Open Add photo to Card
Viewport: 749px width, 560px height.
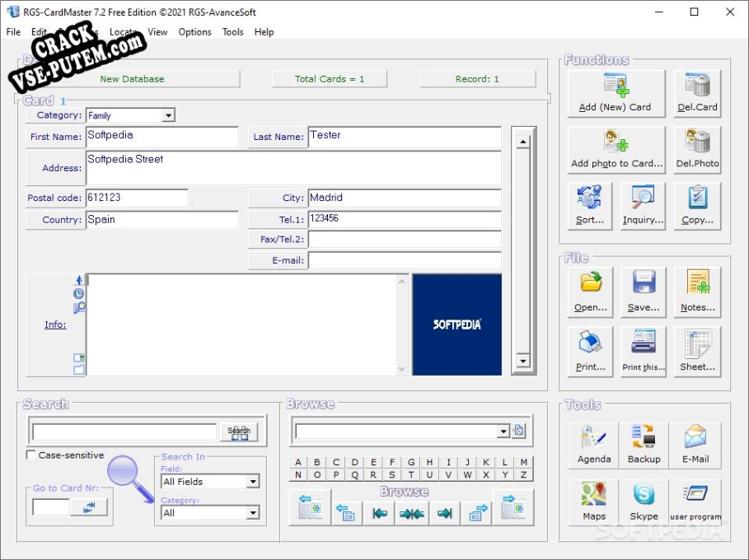(x=616, y=150)
